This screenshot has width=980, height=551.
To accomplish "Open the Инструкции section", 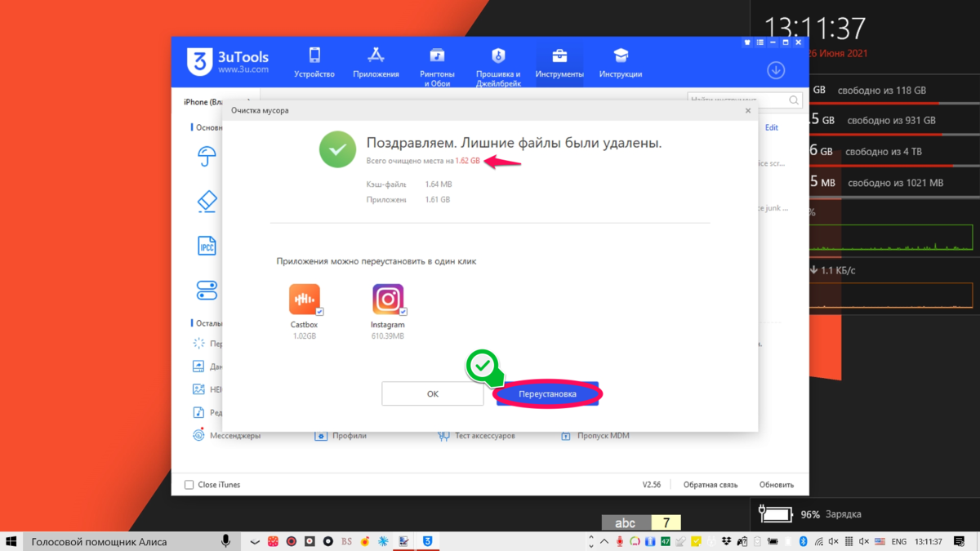I will [621, 63].
